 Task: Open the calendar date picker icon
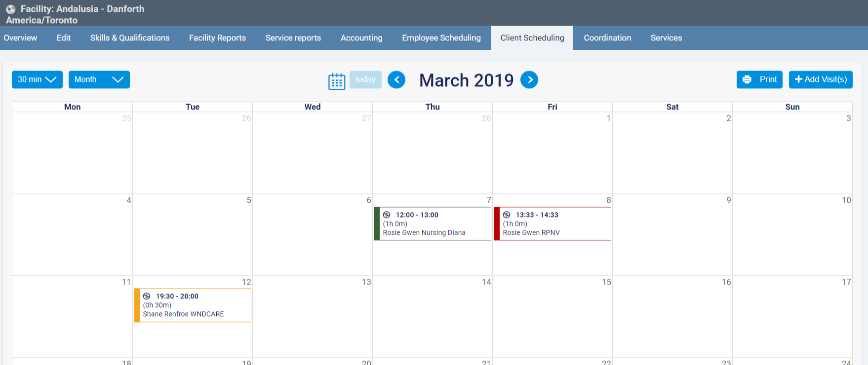click(337, 81)
